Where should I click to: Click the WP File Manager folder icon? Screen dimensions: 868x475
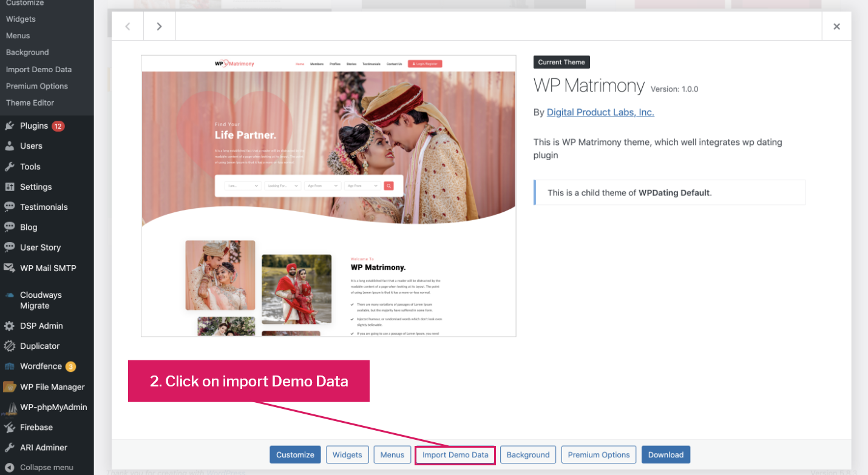pos(9,387)
